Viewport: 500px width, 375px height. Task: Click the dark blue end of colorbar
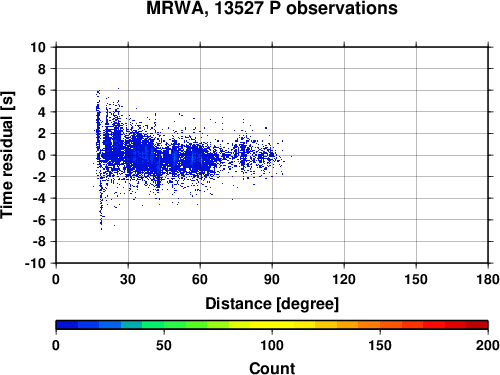[67, 325]
